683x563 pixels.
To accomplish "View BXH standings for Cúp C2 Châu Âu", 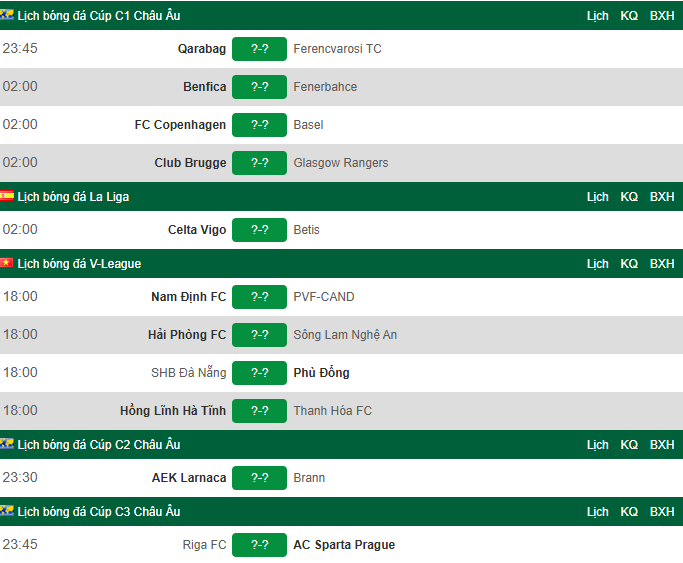I will (x=662, y=445).
